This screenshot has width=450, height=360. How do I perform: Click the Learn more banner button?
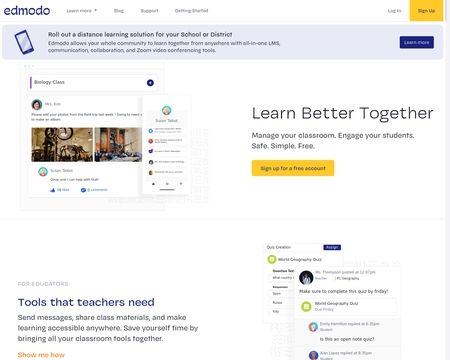coord(417,42)
